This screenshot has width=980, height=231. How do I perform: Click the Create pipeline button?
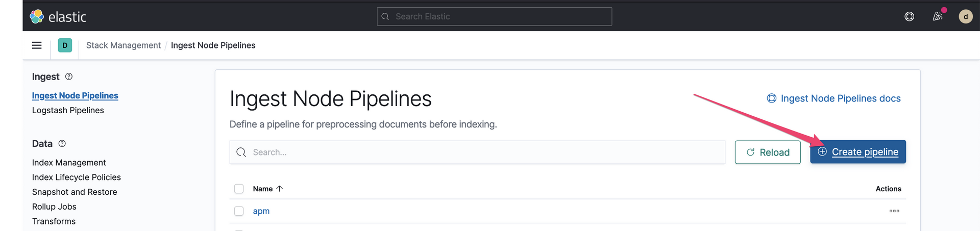click(857, 152)
